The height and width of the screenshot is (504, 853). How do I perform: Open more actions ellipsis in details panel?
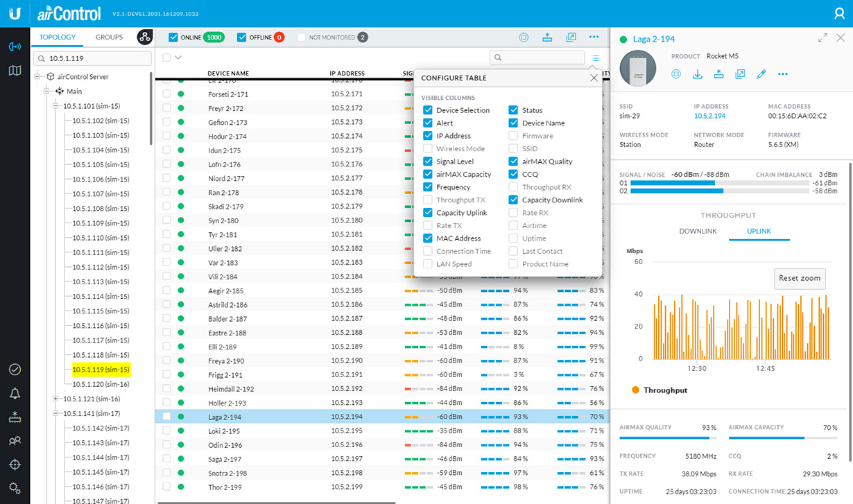pyautogui.click(x=783, y=74)
